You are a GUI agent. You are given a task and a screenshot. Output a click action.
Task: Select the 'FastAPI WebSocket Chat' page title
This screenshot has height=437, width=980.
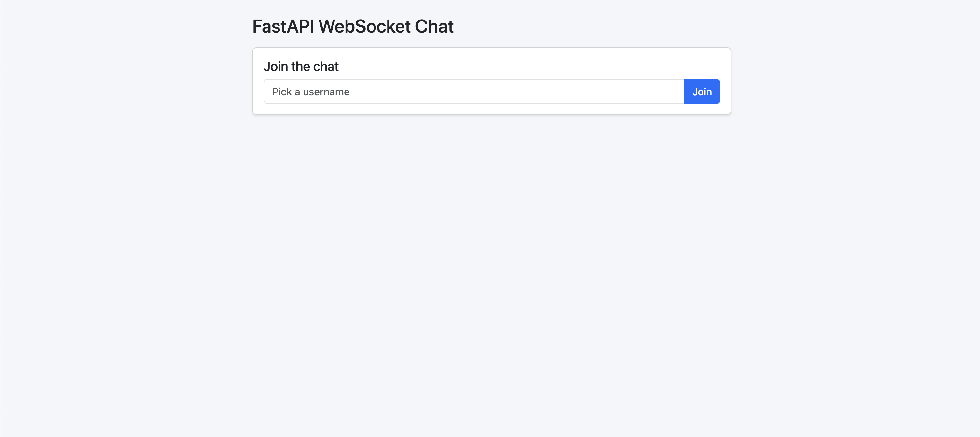click(x=353, y=26)
